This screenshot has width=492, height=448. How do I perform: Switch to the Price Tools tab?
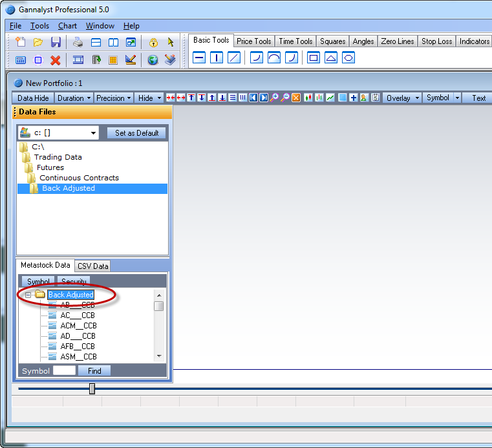tap(254, 41)
